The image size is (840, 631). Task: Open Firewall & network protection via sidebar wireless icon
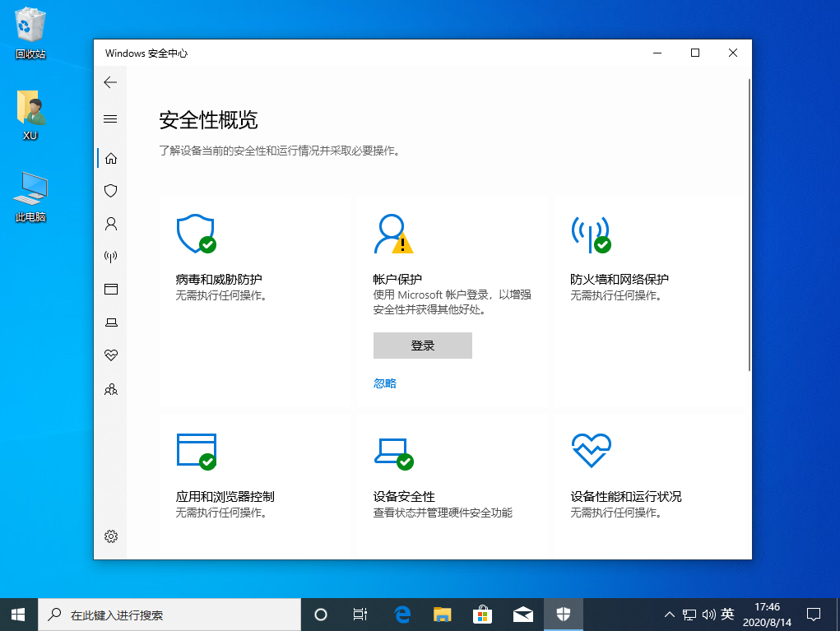click(110, 256)
